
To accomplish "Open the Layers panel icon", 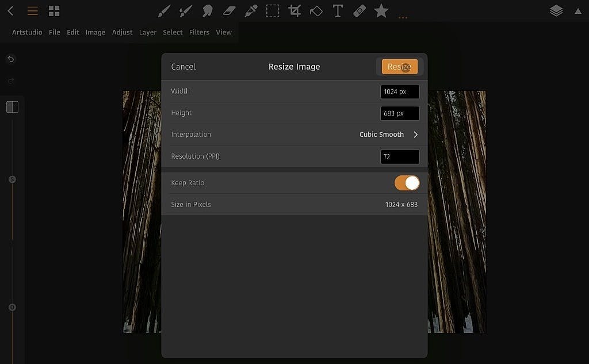I will 556,11.
